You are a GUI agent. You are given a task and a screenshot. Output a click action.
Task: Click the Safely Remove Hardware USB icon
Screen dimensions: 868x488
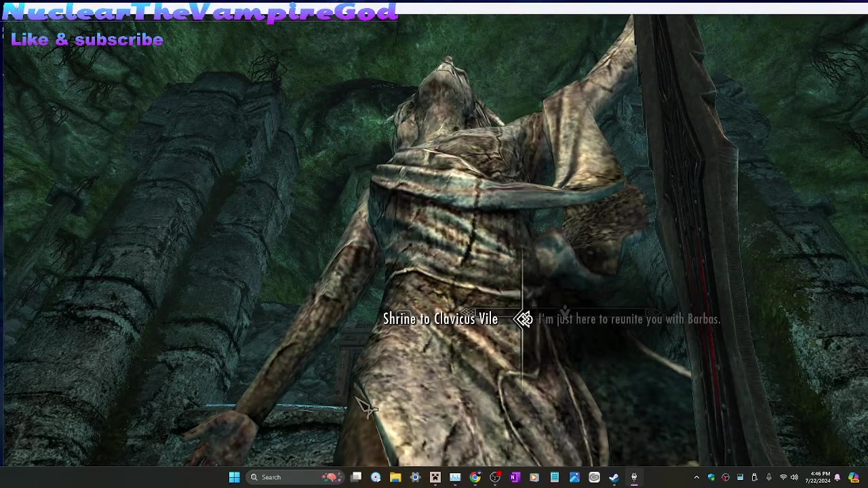(x=754, y=477)
